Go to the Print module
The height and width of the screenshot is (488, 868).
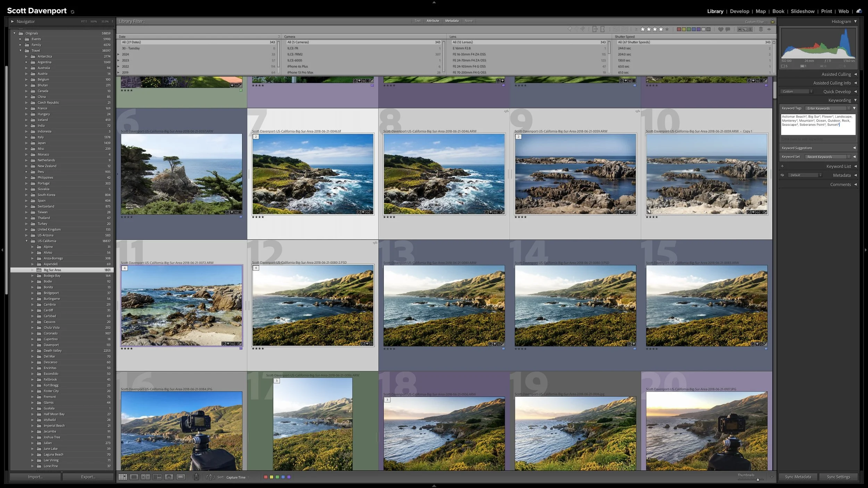[826, 11]
